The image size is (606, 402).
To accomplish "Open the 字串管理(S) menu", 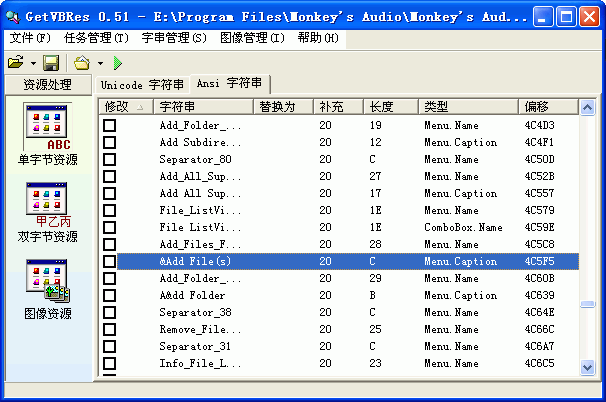I will click(174, 38).
